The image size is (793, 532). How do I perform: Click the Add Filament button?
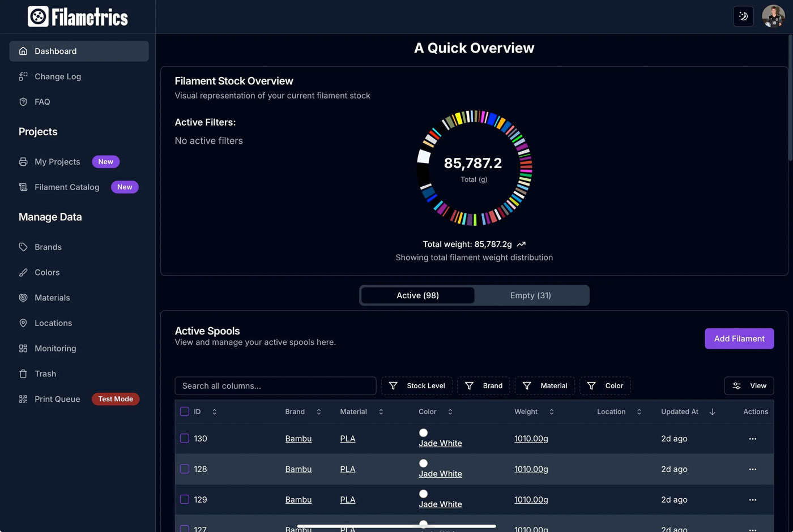tap(739, 338)
